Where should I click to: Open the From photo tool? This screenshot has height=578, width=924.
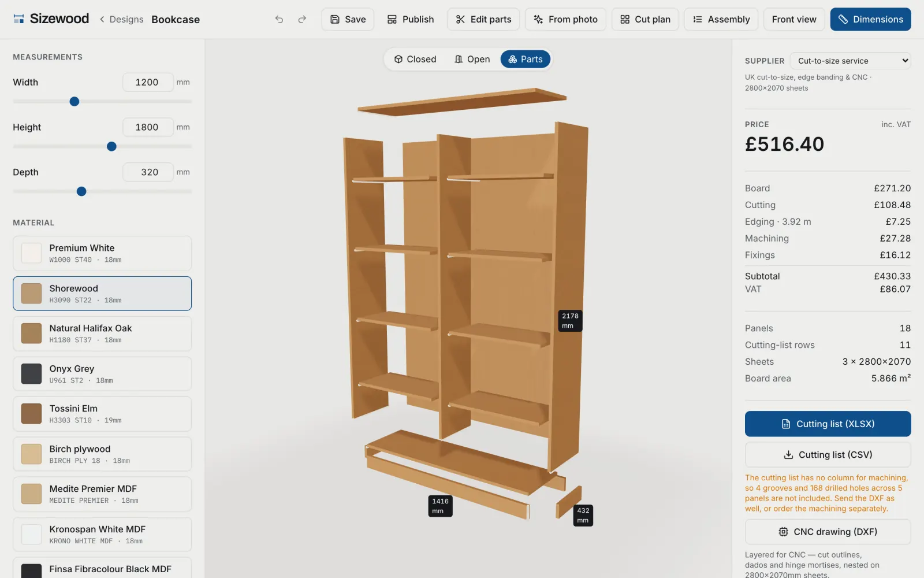(565, 19)
